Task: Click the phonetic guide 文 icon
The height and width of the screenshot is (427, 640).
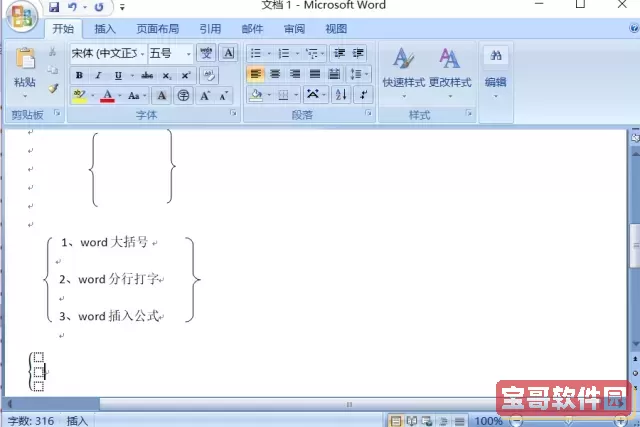Action: (206, 53)
